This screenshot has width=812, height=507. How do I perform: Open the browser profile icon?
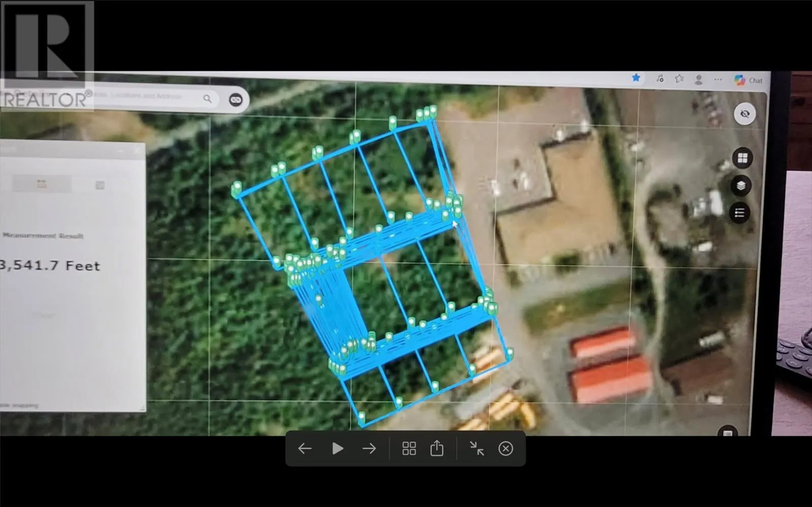tap(699, 79)
